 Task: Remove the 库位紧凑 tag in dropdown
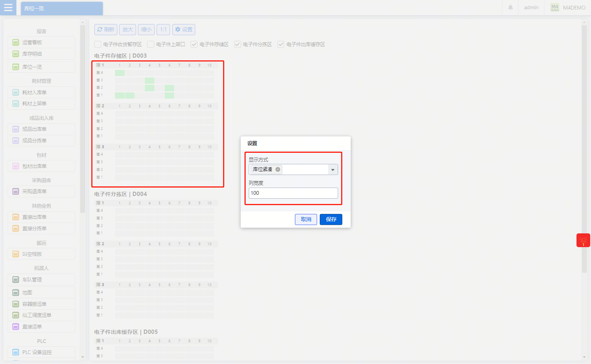pos(278,169)
